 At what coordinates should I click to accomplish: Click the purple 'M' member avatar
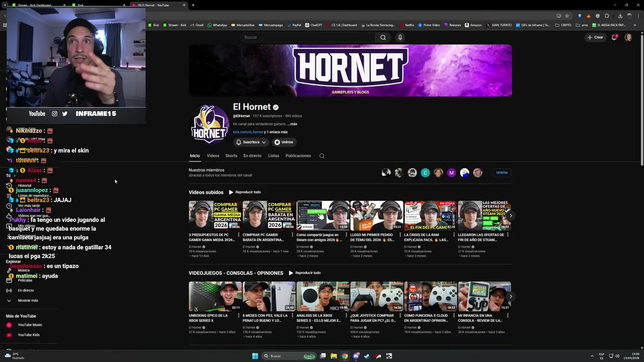[x=451, y=172]
